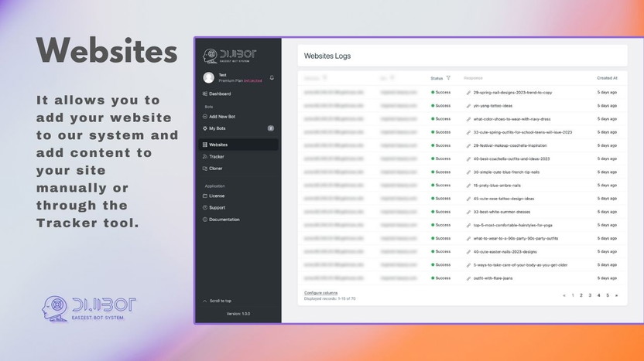644x361 pixels.
Task: Jump to last page with » arrow
Action: (x=617, y=295)
